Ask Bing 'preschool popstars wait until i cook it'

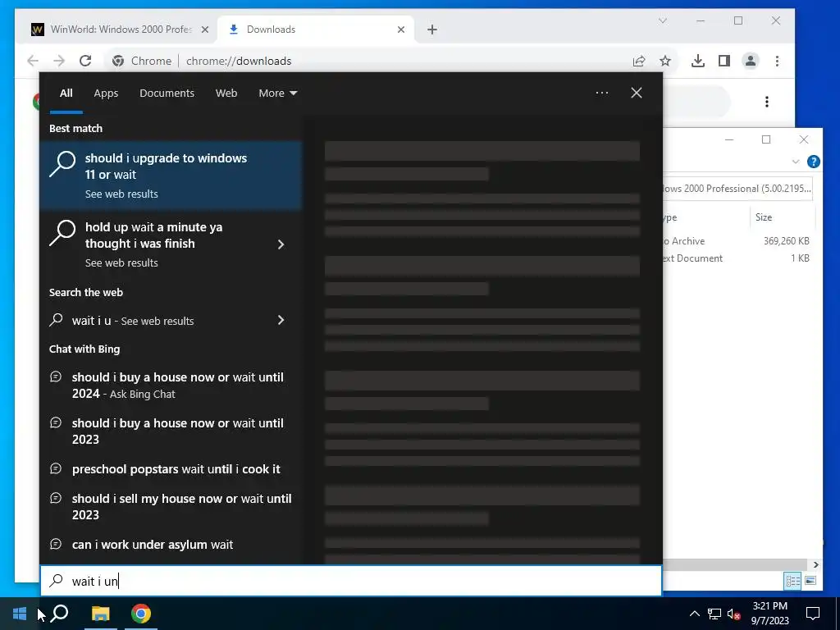[171, 468]
